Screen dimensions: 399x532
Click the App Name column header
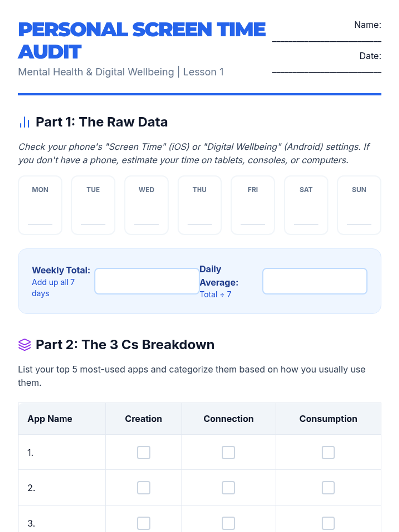pyautogui.click(x=50, y=419)
